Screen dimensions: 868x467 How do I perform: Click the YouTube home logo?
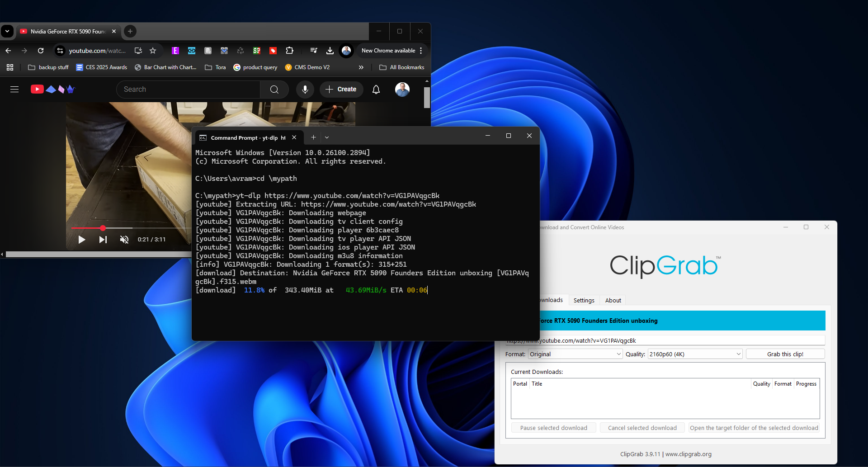point(37,89)
